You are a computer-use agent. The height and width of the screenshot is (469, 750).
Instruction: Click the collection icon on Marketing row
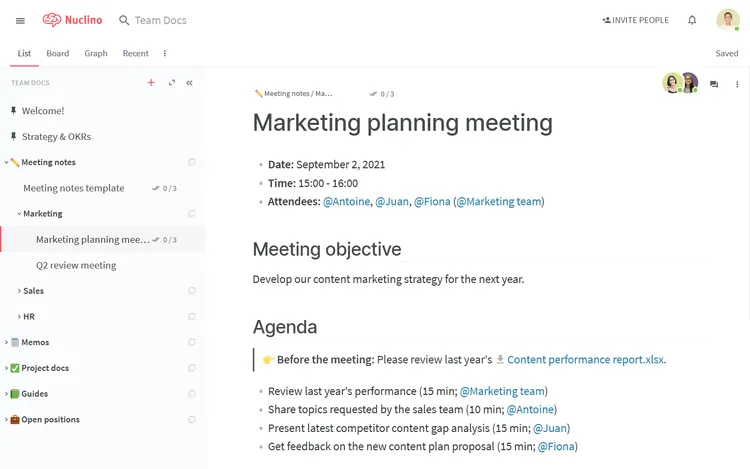(192, 214)
